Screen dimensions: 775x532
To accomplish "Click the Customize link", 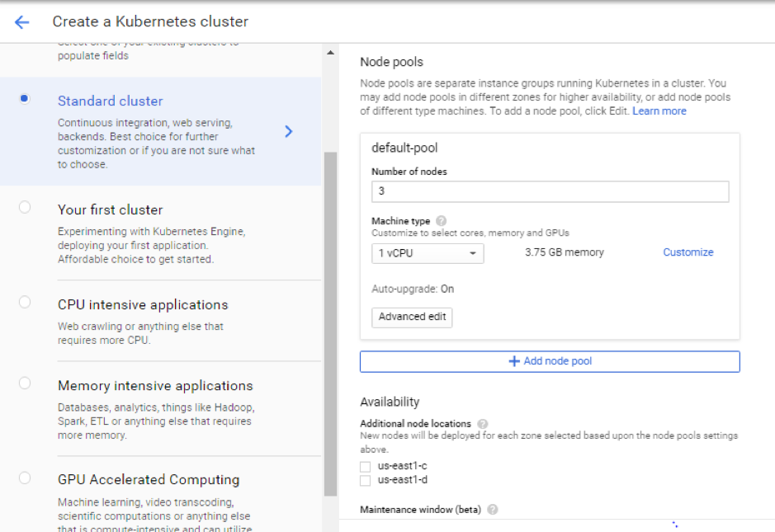I will pos(688,252).
